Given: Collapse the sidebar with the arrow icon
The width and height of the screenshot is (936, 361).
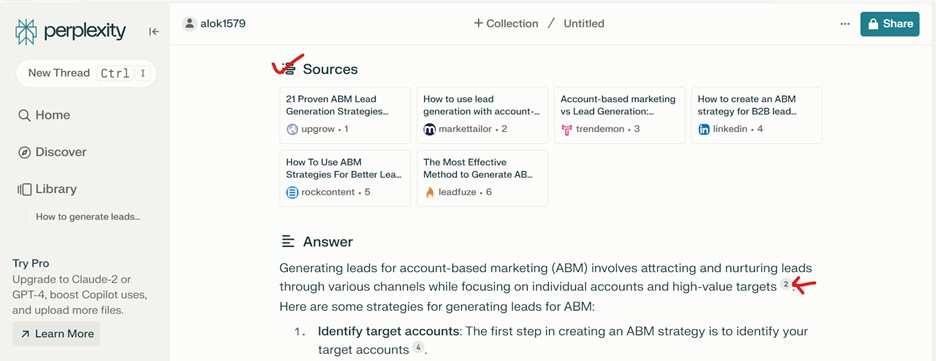Looking at the screenshot, I should [154, 32].
